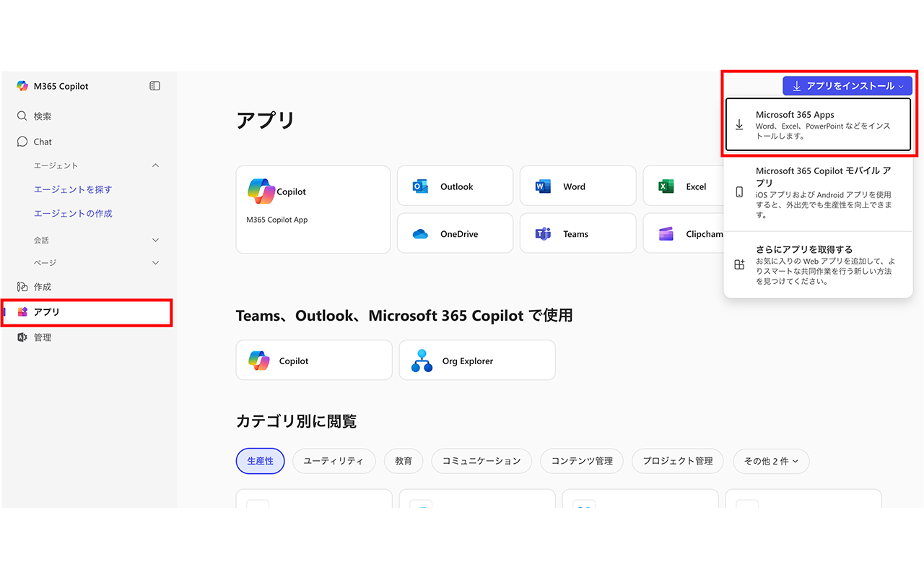
Task: Click the Chat bubble icon
Action: click(22, 142)
